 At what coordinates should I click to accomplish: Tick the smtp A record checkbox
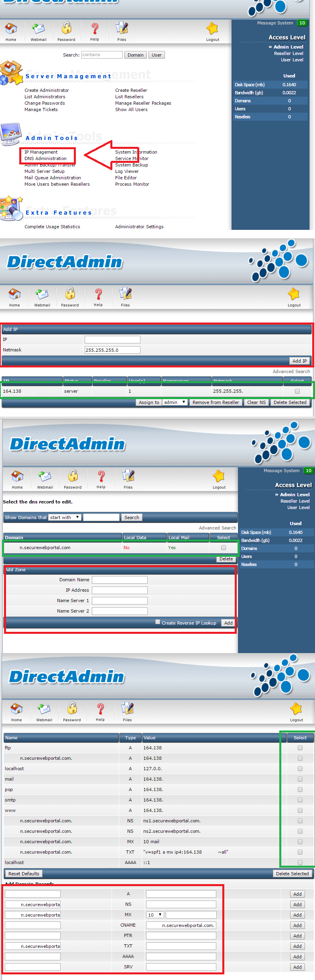[300, 800]
